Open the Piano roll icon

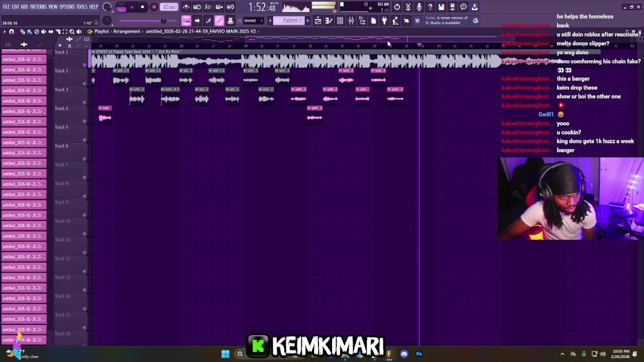tap(329, 21)
